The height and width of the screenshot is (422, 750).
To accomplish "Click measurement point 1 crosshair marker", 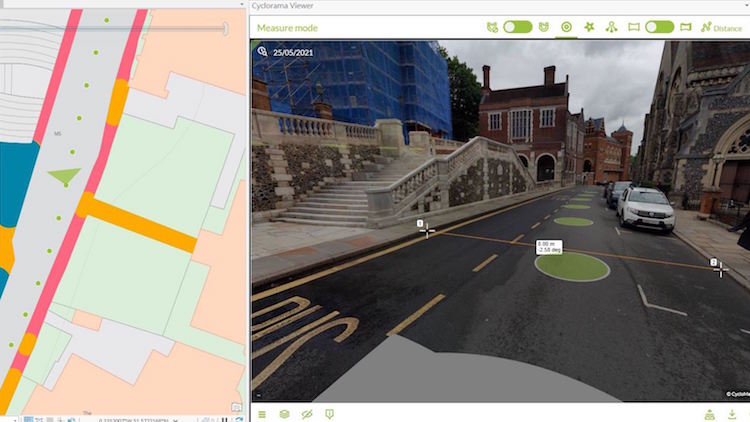I will pos(427,231).
